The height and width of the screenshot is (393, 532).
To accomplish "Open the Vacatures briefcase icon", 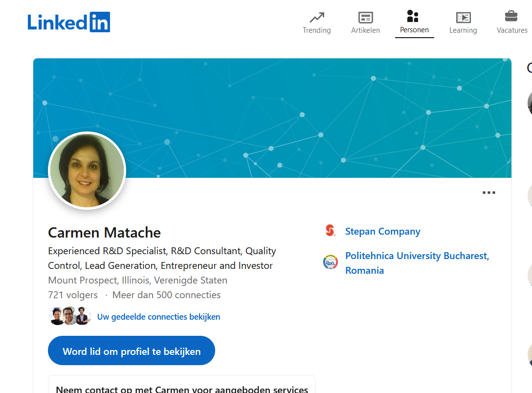I will point(511,16).
